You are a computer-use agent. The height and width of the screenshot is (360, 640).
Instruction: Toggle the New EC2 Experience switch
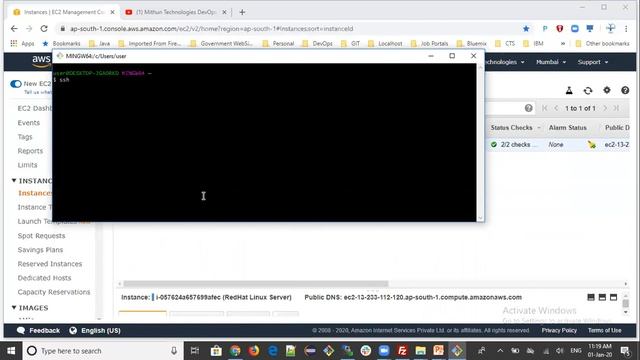click(16, 84)
